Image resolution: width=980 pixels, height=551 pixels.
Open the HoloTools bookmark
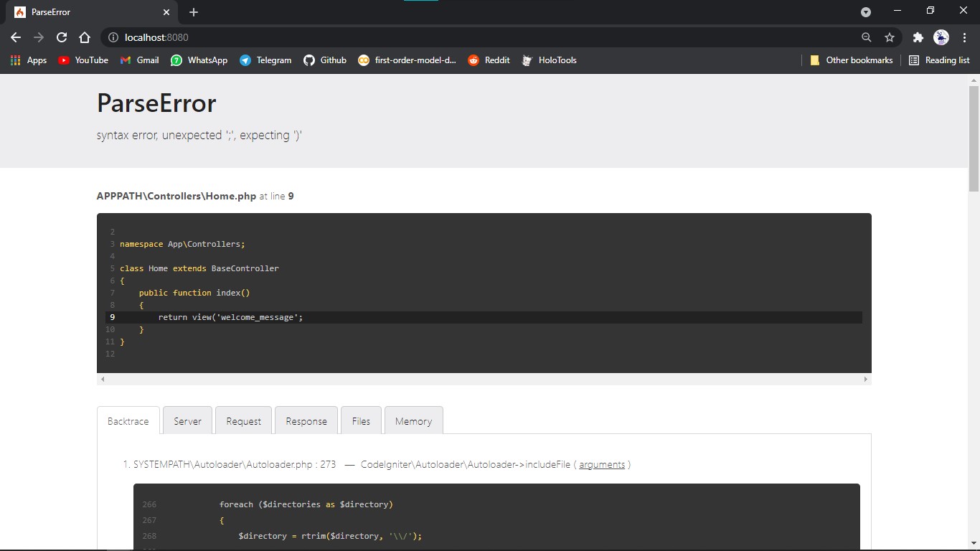point(549,60)
